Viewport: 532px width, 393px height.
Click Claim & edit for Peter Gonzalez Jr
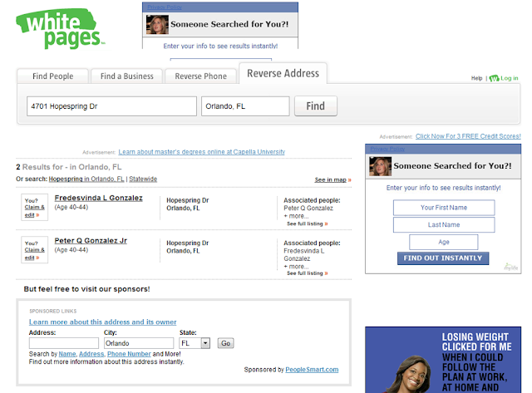[34, 253]
